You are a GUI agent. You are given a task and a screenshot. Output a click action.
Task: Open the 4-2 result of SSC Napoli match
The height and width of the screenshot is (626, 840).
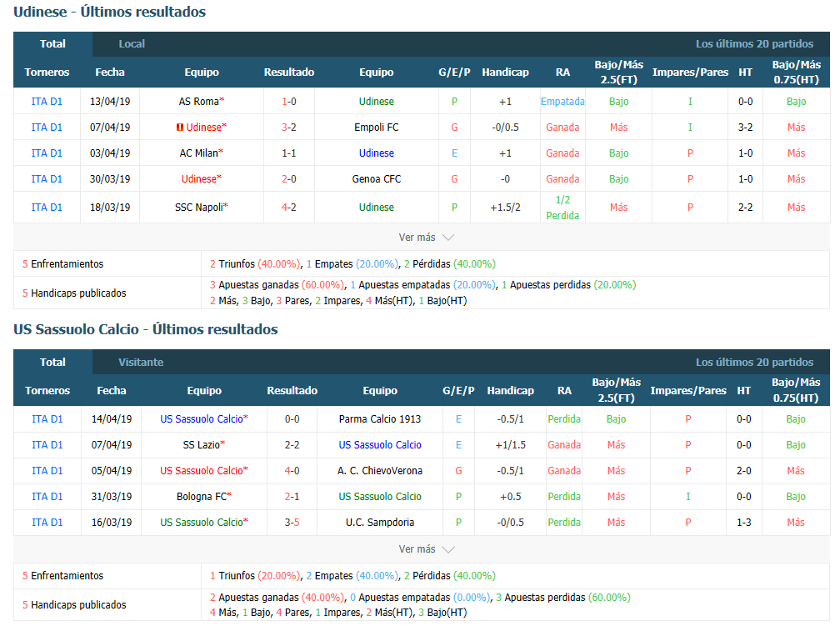[x=289, y=208]
